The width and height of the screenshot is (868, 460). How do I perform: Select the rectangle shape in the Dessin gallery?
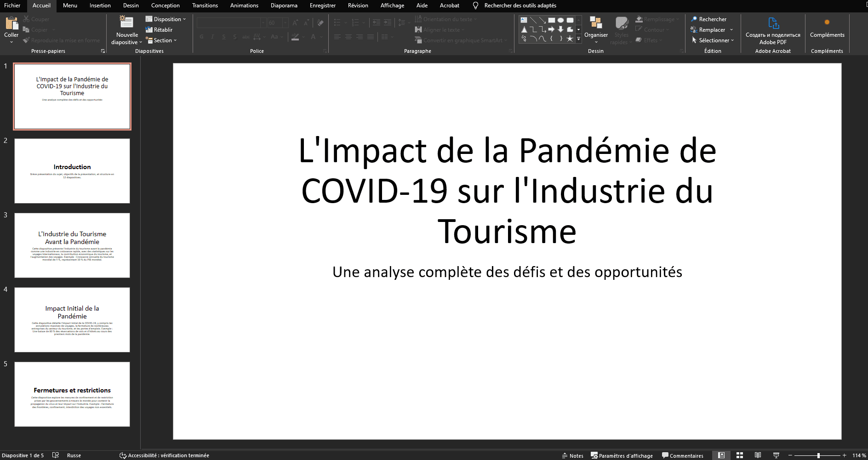[x=551, y=19]
